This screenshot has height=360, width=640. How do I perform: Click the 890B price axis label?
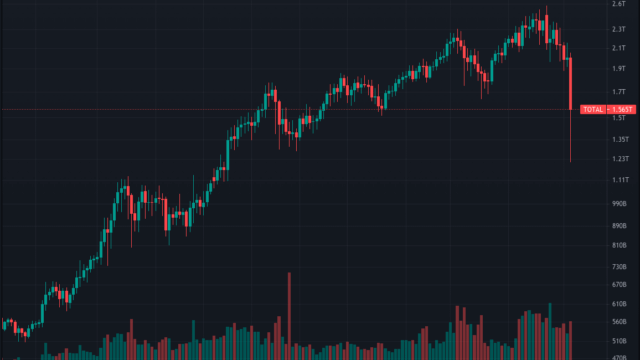pos(619,226)
